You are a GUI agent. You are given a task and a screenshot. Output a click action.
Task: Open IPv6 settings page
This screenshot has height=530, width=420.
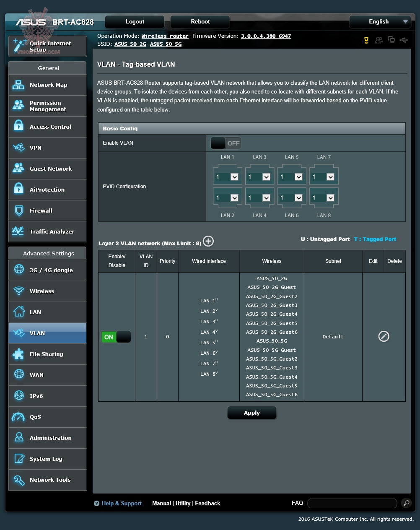[48, 396]
